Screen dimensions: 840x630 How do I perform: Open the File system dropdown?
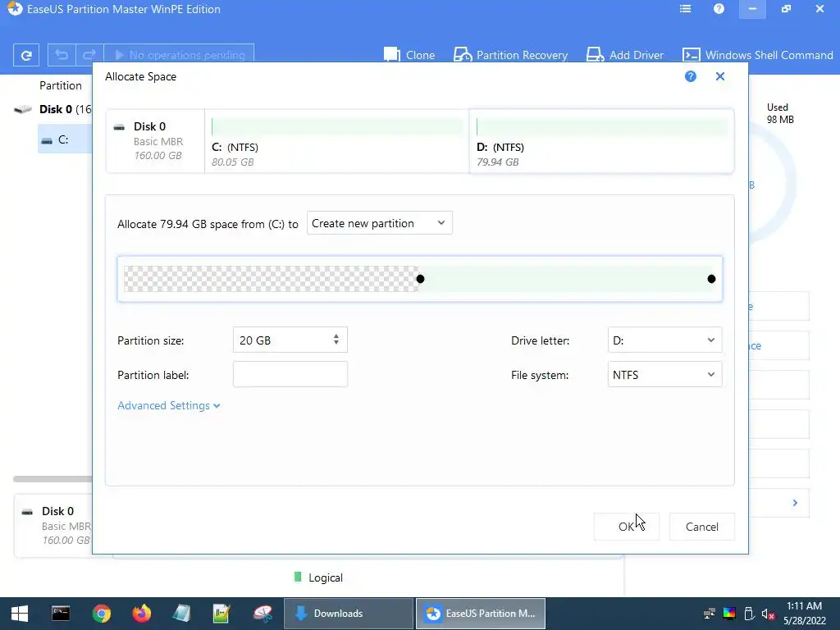coord(664,374)
